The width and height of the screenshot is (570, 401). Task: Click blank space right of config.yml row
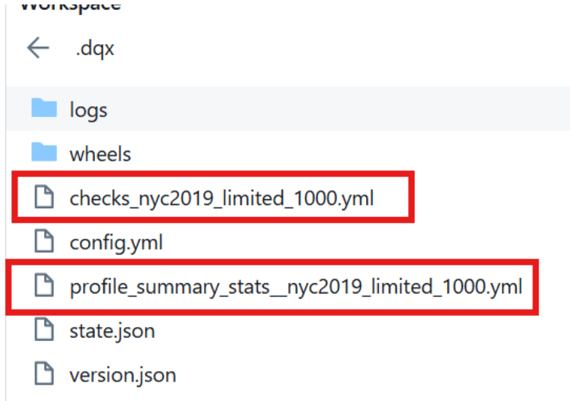[x=364, y=242]
